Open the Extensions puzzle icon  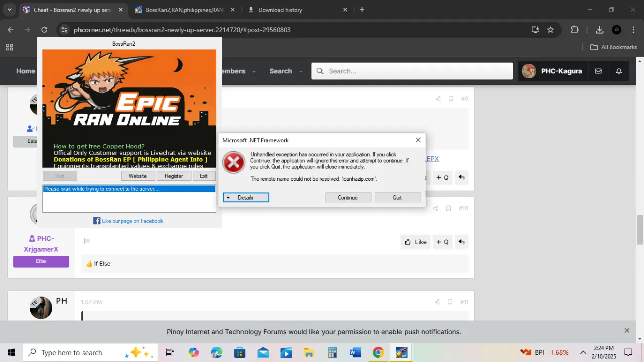575,30
